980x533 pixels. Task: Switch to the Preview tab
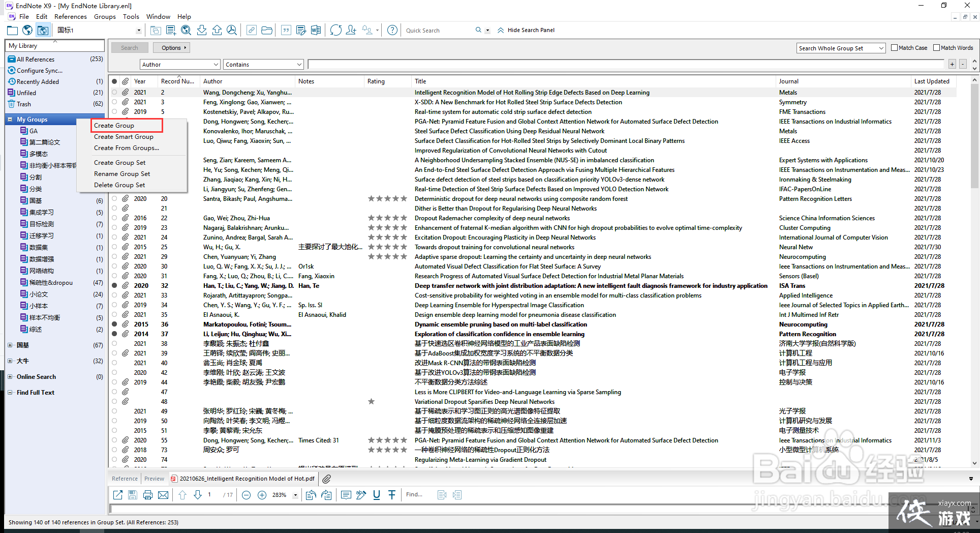click(x=154, y=479)
